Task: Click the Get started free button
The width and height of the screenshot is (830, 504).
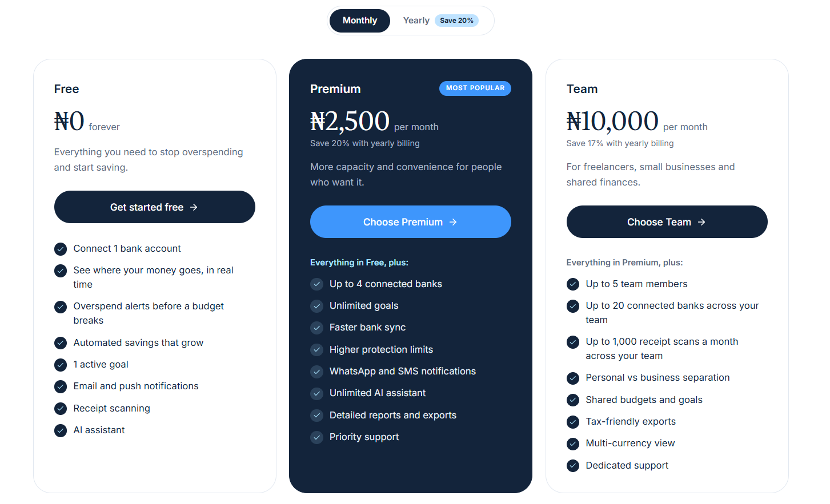Action: [x=155, y=207]
